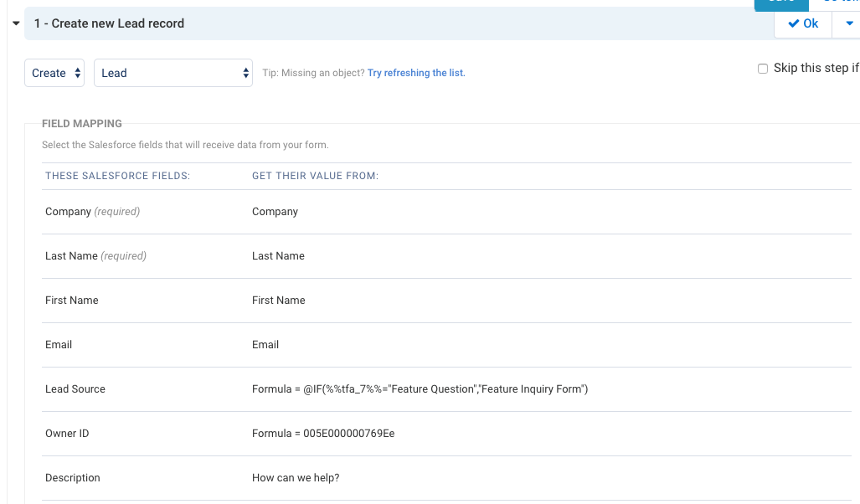Viewport: 860px width, 504px height.
Task: Open the Create action dropdown
Action: [54, 73]
